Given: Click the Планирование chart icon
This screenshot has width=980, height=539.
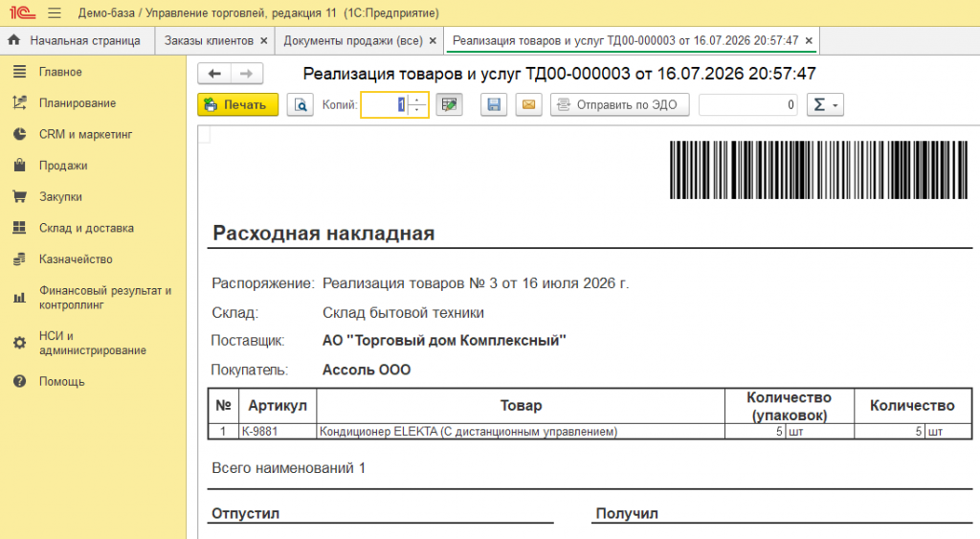Looking at the screenshot, I should click(20, 102).
